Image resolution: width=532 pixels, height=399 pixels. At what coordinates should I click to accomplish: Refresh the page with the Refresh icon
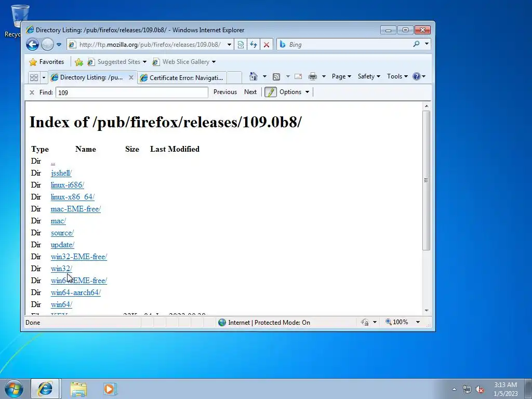click(254, 45)
